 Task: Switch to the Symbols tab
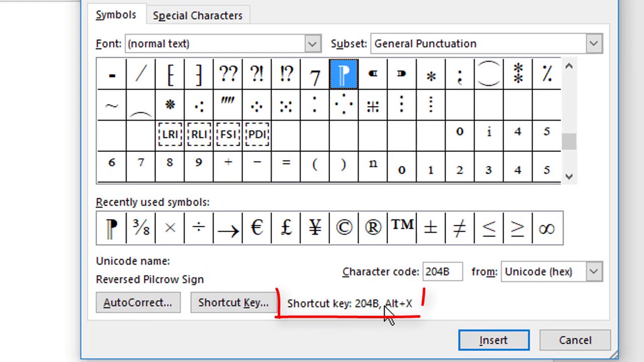click(x=116, y=15)
